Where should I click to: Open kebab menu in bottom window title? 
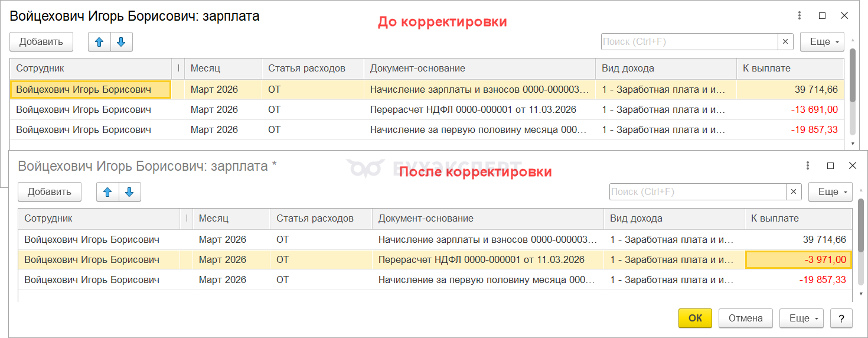(808, 166)
